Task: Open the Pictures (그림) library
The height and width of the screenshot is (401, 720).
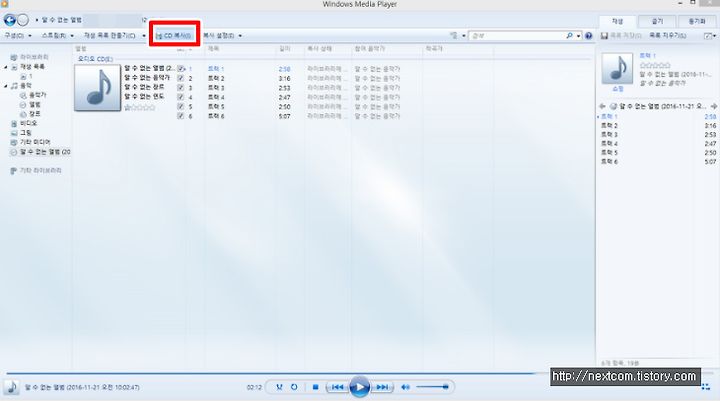Action: [x=21, y=133]
